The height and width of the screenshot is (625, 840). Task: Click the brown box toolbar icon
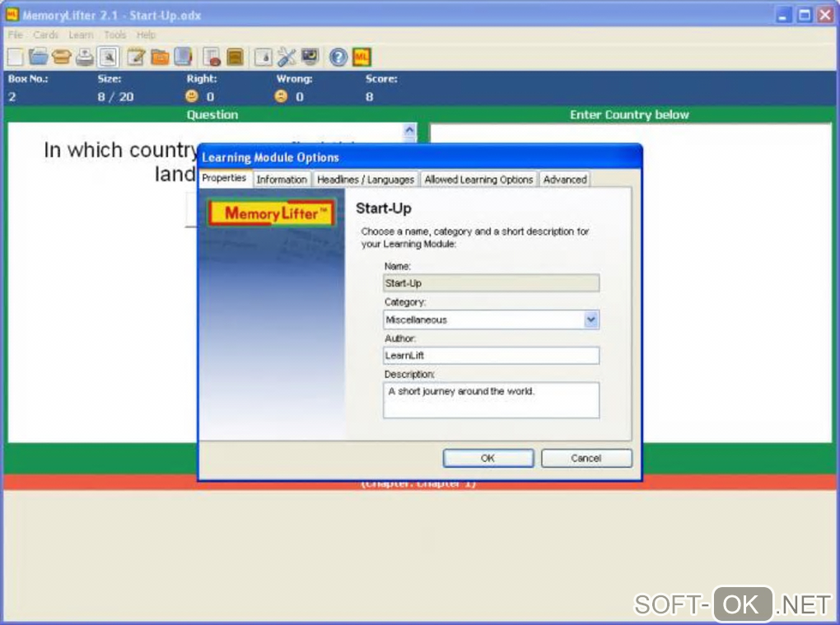[x=236, y=57]
